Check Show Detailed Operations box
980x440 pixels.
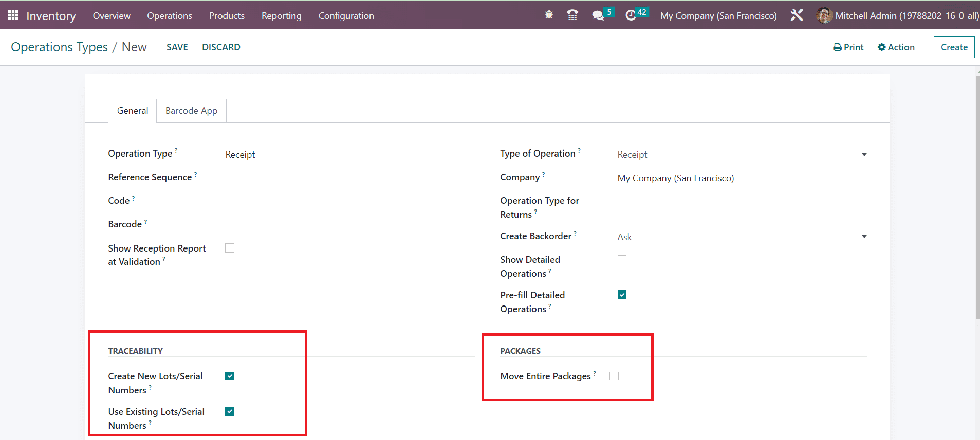click(622, 260)
